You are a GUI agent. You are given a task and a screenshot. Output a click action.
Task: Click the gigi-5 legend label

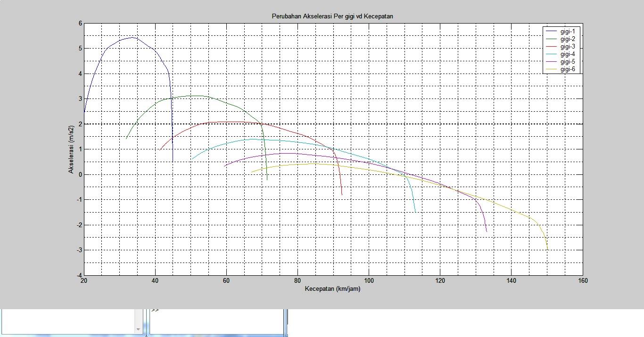pos(568,62)
